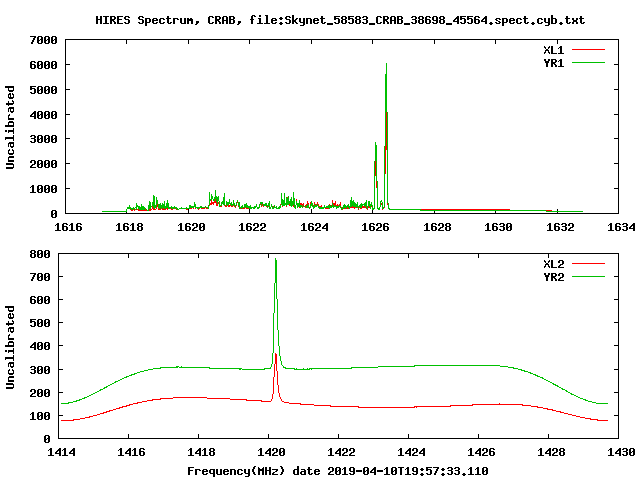
Task: Select the YR1 legend label
Action: 553,63
